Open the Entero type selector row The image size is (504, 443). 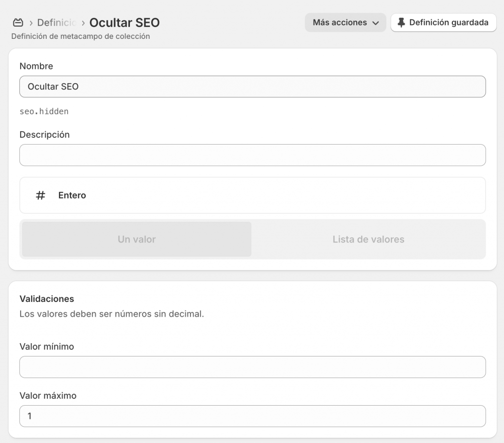[x=252, y=195]
